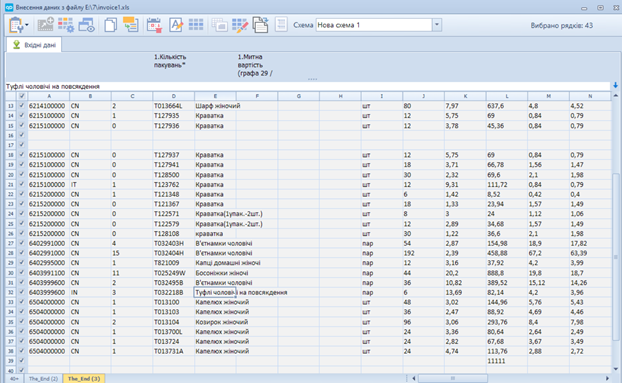622x383 pixels.
Task: Switch to the Вхідні дані tab
Action: (x=34, y=45)
